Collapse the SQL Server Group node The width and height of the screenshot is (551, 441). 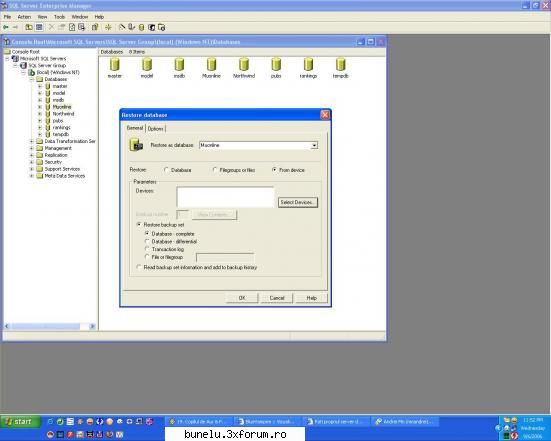[15, 65]
